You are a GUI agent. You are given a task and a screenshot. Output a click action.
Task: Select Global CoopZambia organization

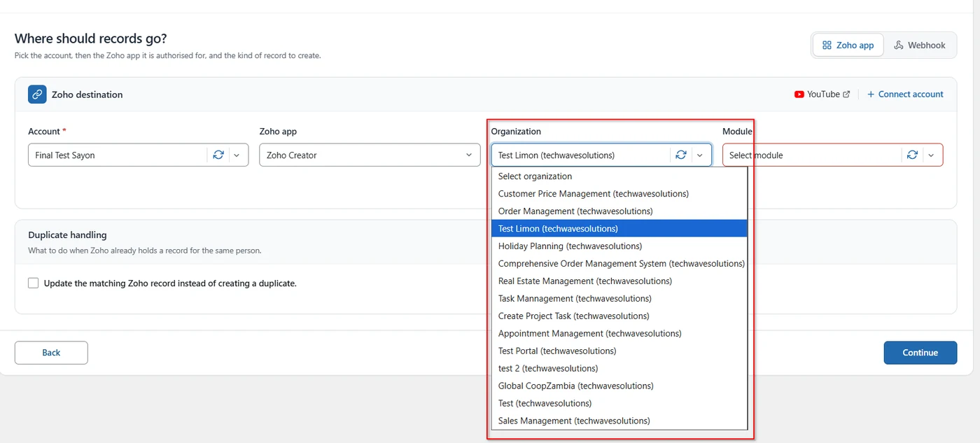click(619, 386)
